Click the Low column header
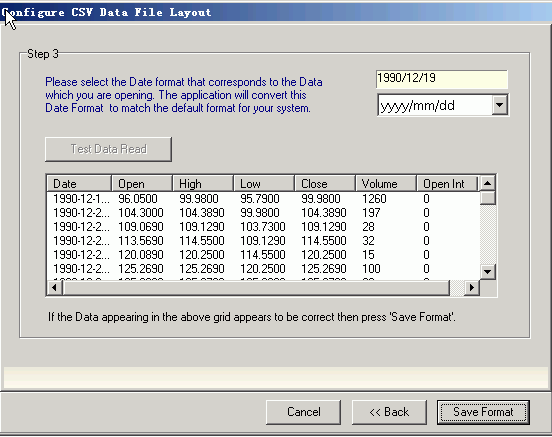Screen dimensions: 552x437 click(x=264, y=183)
